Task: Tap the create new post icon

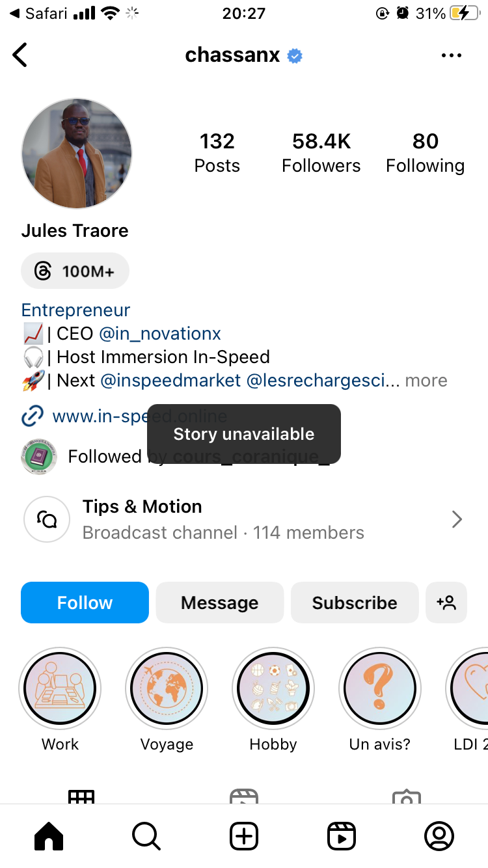Action: tap(244, 836)
